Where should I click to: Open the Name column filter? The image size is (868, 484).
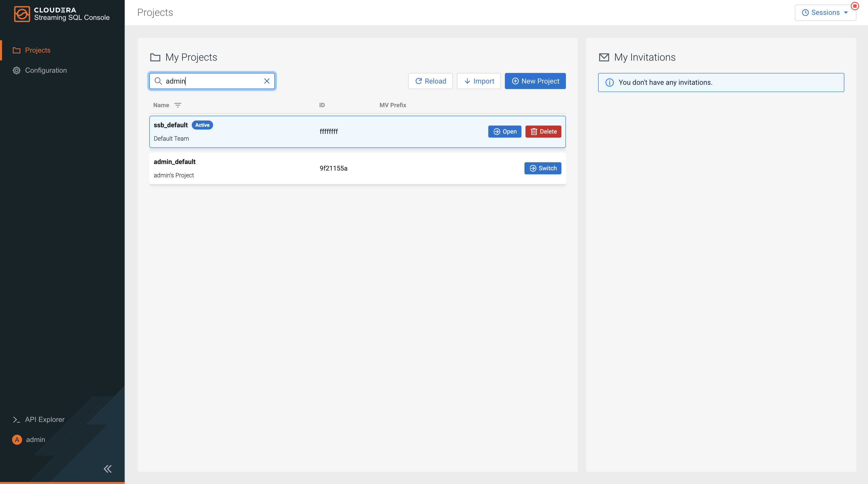(x=178, y=105)
